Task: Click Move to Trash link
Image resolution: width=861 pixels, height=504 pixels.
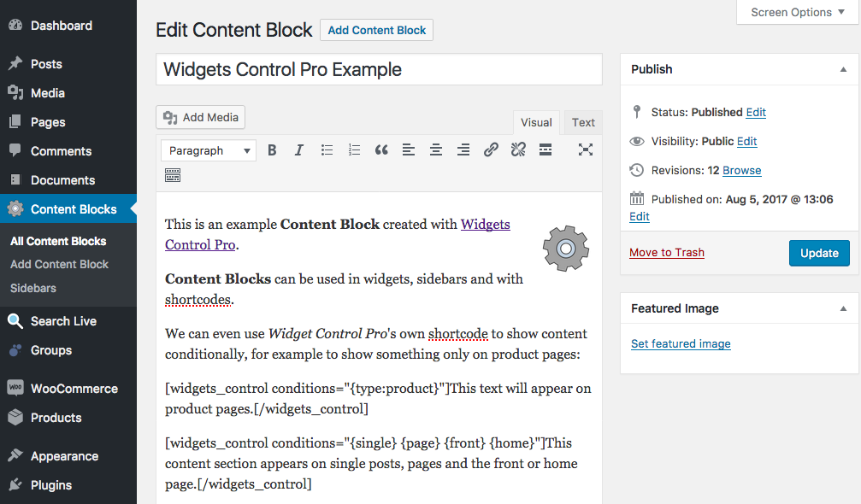Action: (667, 252)
